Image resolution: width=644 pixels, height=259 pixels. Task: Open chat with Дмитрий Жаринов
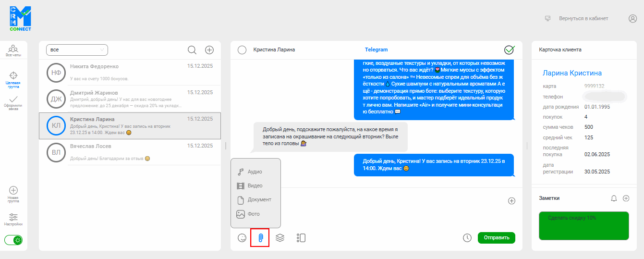click(130, 99)
